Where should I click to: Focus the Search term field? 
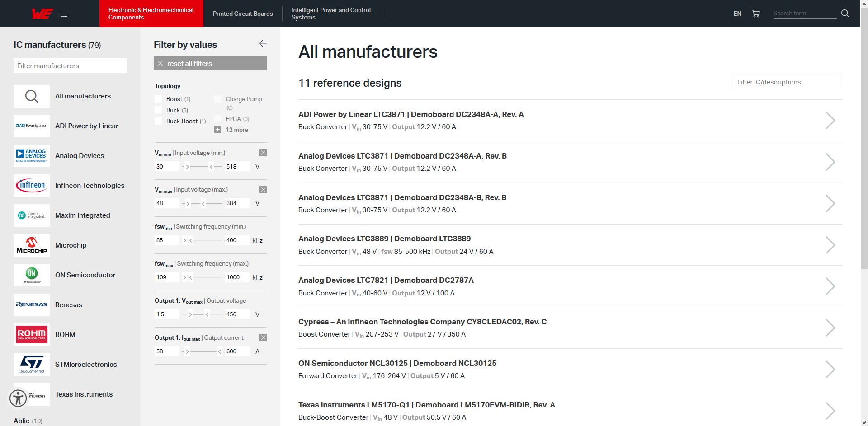pos(805,14)
